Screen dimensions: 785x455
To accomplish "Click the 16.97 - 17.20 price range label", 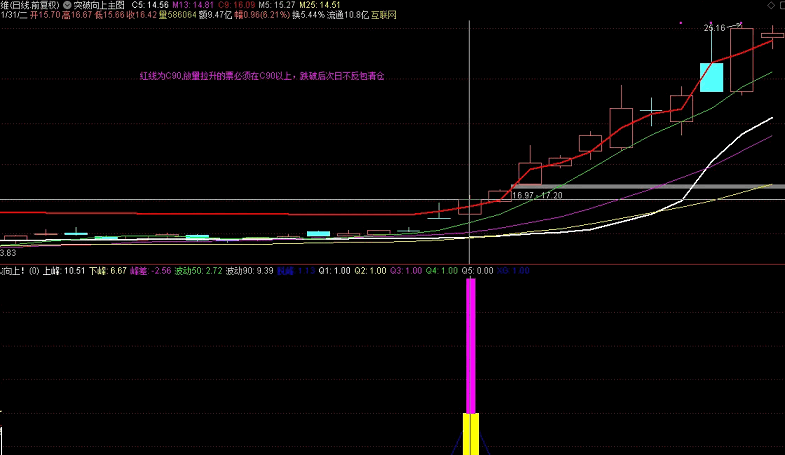I will click(x=538, y=195).
